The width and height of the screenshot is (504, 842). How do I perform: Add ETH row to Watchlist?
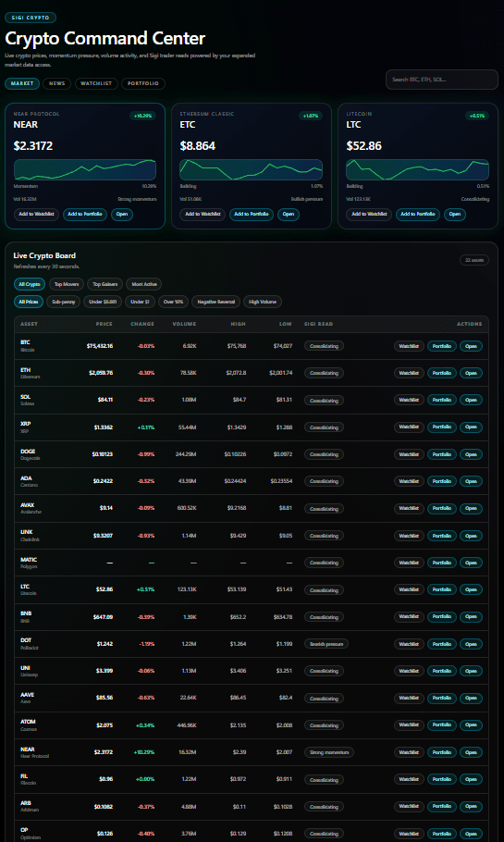409,373
